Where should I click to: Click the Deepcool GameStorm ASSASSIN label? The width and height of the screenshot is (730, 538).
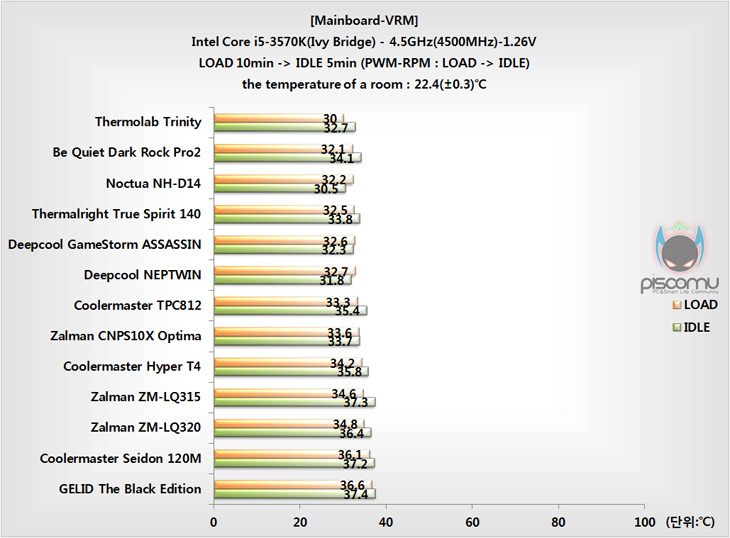[x=105, y=244]
